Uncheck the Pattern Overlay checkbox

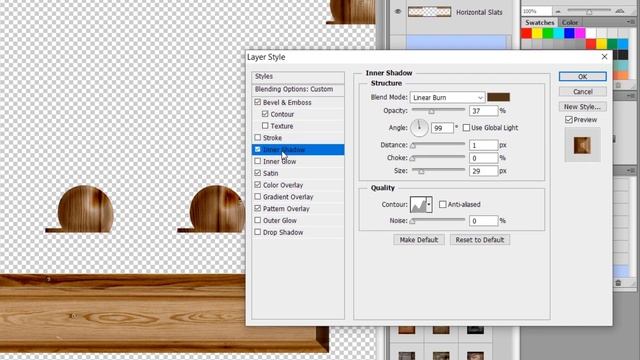coord(258,209)
